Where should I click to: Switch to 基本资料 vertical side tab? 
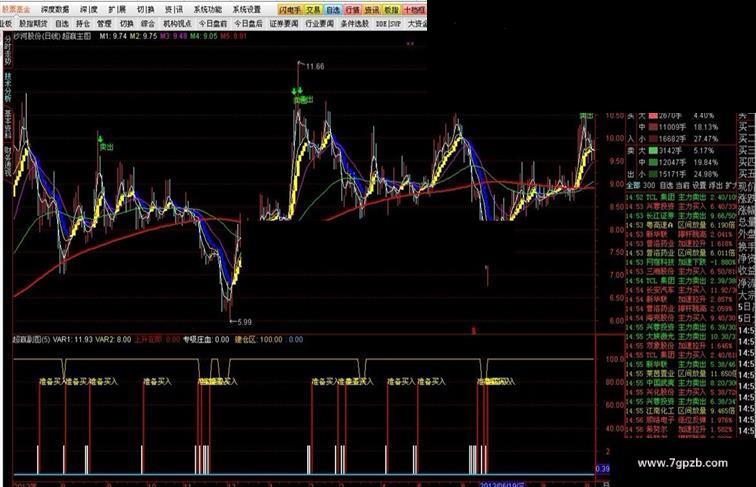pyautogui.click(x=7, y=124)
